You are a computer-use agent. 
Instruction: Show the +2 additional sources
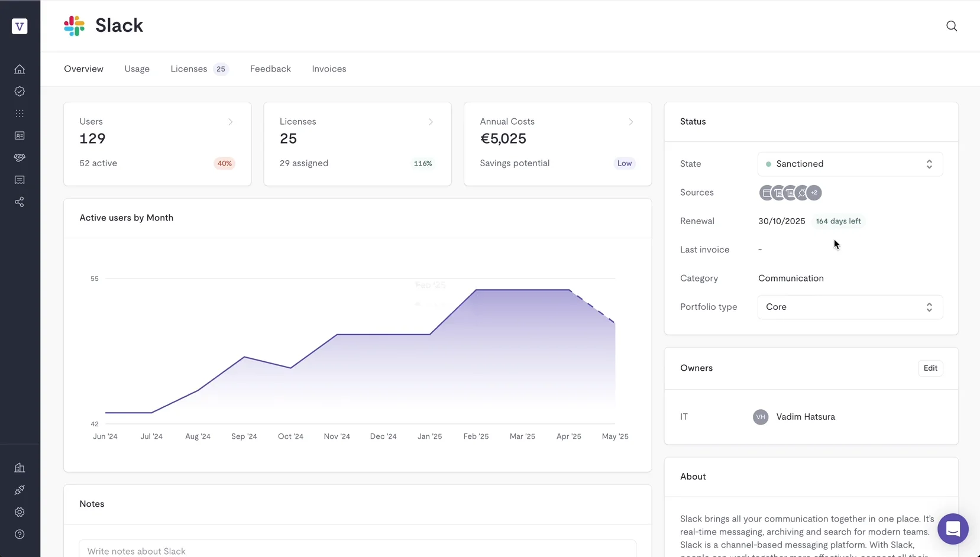coord(814,193)
